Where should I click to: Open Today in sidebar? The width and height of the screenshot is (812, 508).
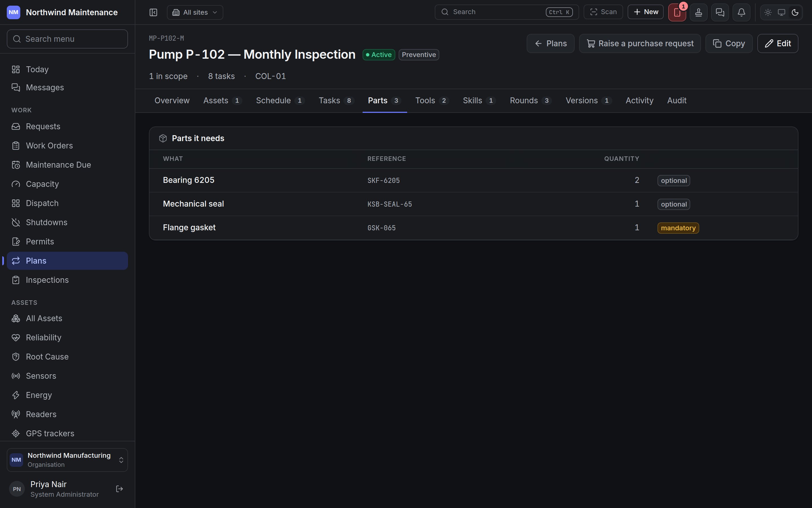(x=67, y=69)
